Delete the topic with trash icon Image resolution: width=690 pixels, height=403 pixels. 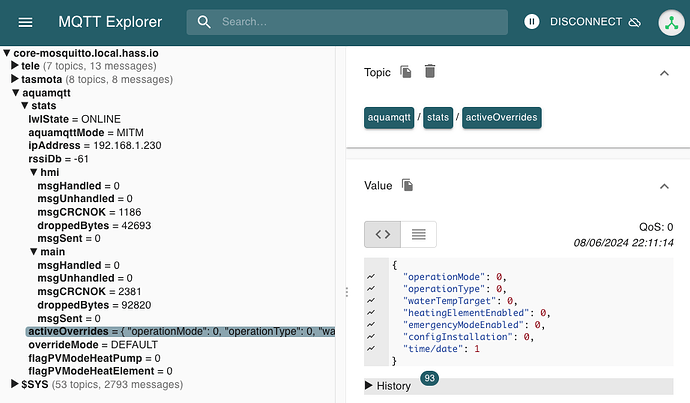point(430,71)
